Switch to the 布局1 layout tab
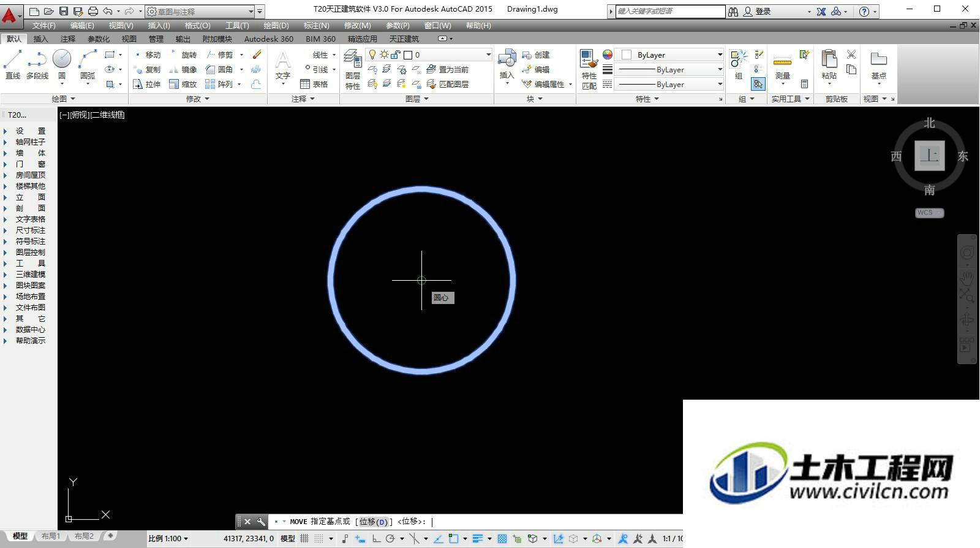Image resolution: width=980 pixels, height=548 pixels. [x=51, y=536]
